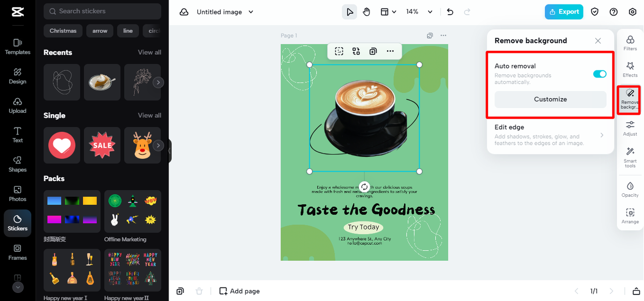Open the Remove background tool

[630, 99]
